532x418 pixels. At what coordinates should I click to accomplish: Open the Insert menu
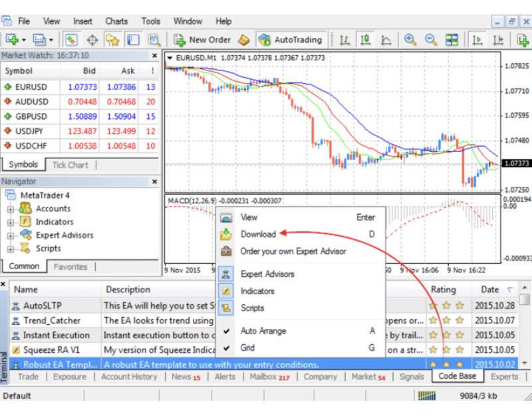tap(82, 21)
